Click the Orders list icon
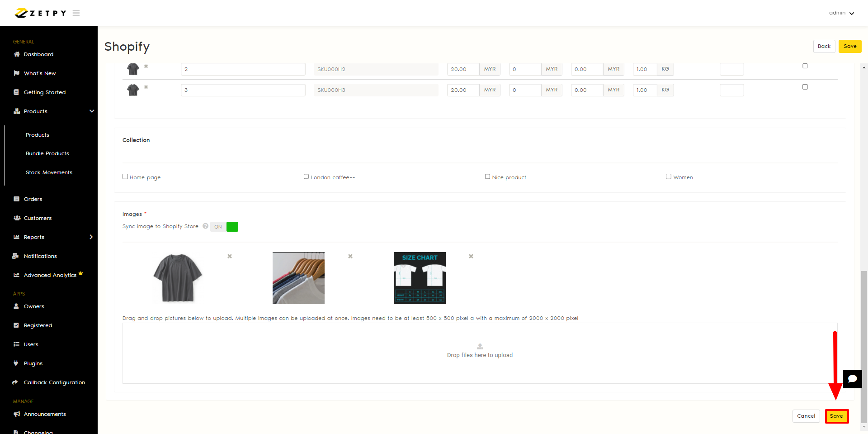 tap(17, 199)
